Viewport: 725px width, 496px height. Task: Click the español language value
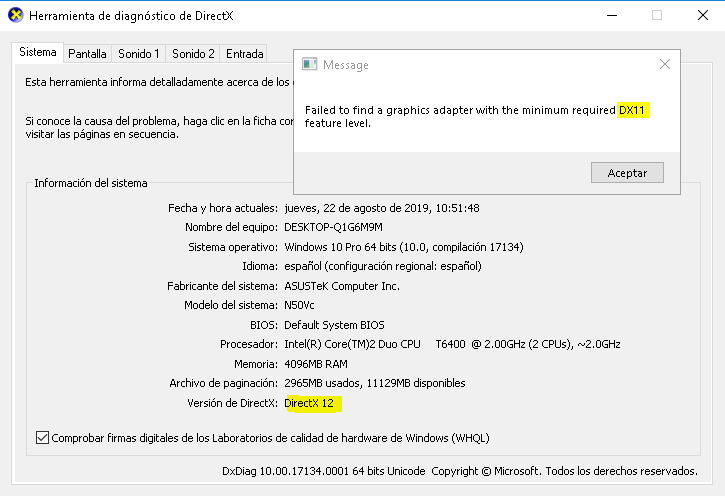click(x=383, y=266)
